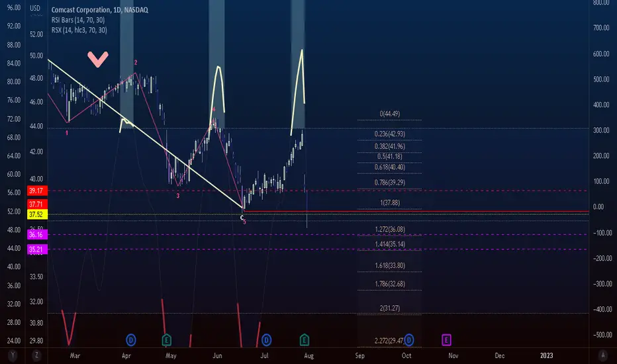Click the Dec label on time axis
The image size is (617, 364).
(499, 356)
